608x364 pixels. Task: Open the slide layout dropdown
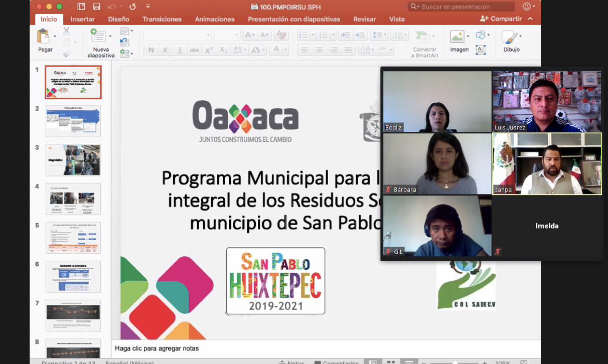pos(126,31)
